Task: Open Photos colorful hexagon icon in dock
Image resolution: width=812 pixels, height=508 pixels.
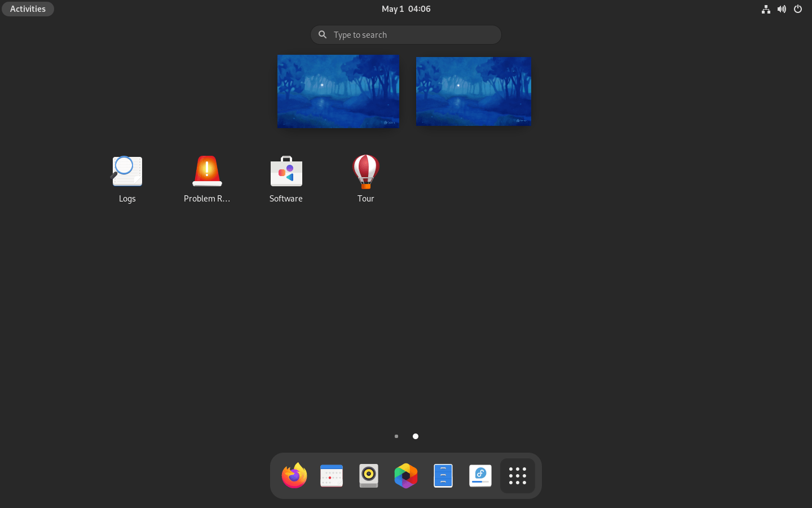Action: (x=406, y=476)
